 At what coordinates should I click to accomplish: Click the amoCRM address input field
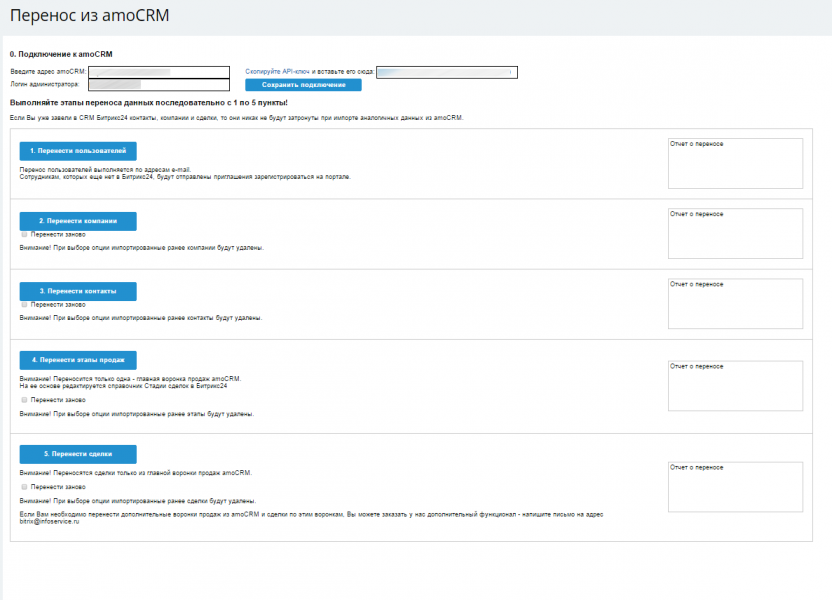pyautogui.click(x=158, y=72)
